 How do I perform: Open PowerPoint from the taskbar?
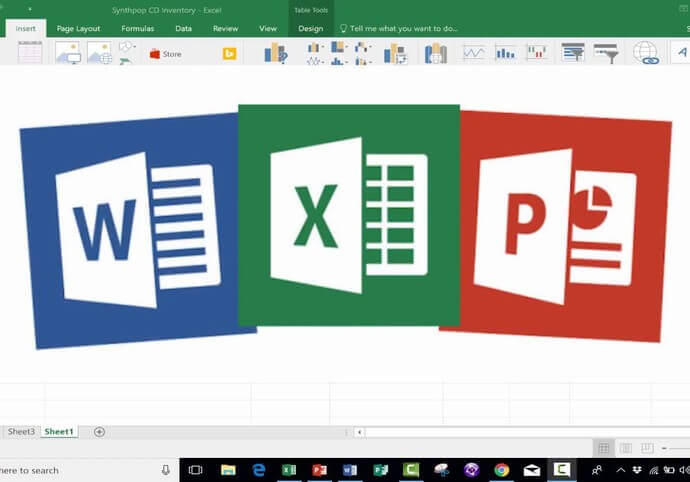click(319, 471)
